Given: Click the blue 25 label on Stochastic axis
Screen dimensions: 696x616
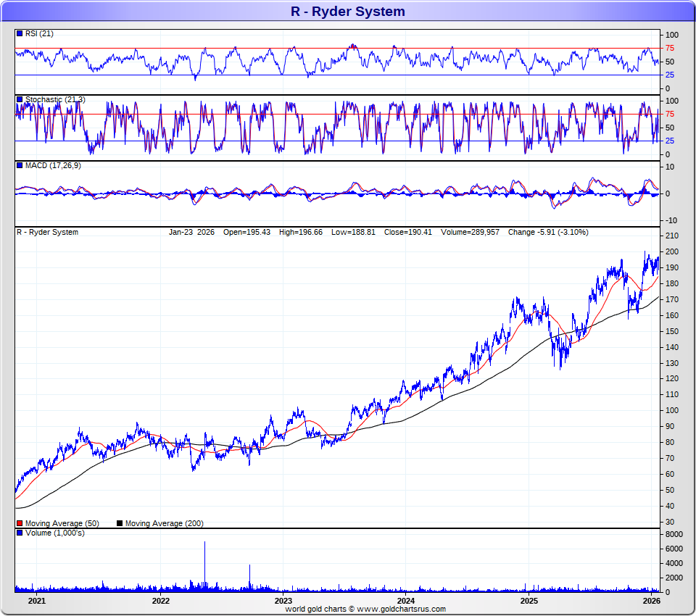Looking at the screenshot, I should click(670, 141).
